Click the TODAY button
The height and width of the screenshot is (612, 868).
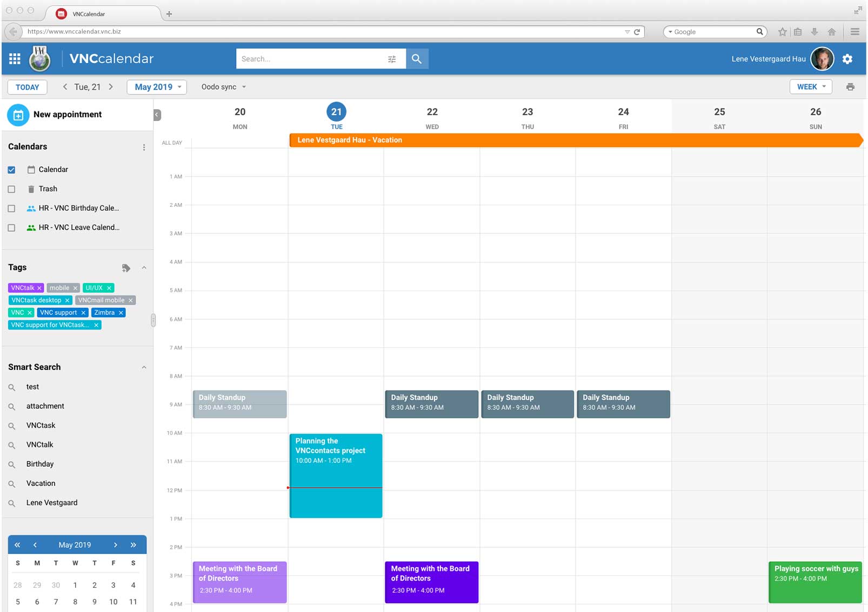pyautogui.click(x=27, y=87)
